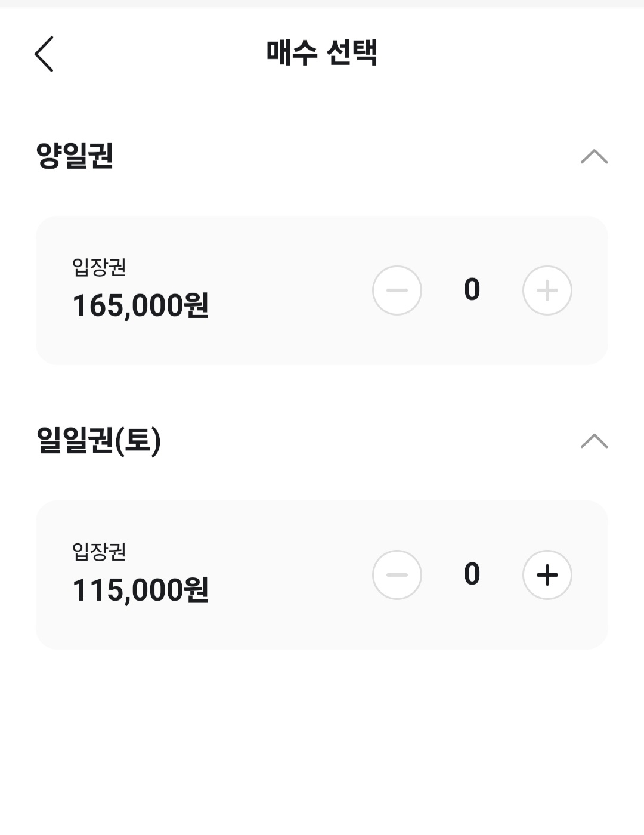Viewport: 644px width, 835px height.
Task: Select the 일일권(토) quantity value 0
Action: click(472, 574)
